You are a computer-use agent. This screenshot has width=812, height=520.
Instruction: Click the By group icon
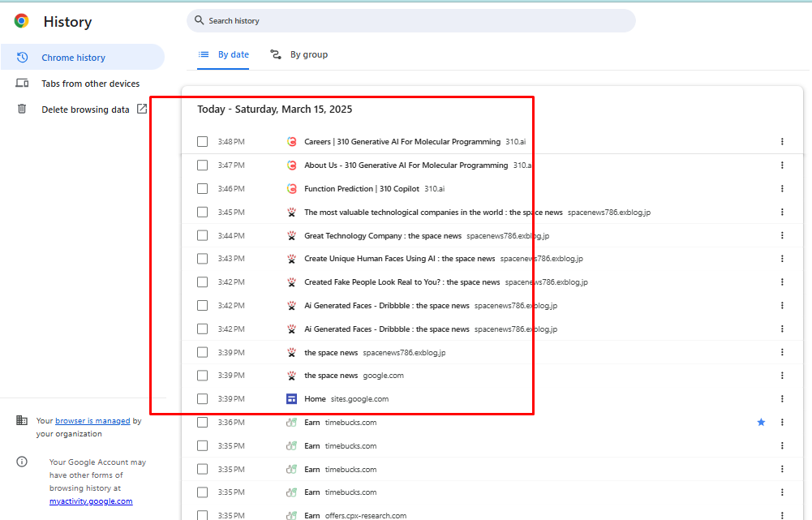pyautogui.click(x=276, y=54)
